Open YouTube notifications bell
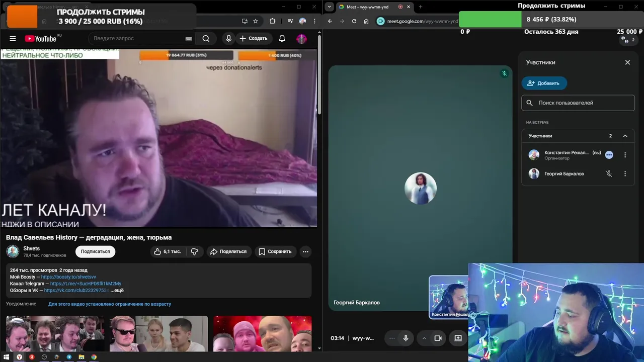 click(282, 39)
